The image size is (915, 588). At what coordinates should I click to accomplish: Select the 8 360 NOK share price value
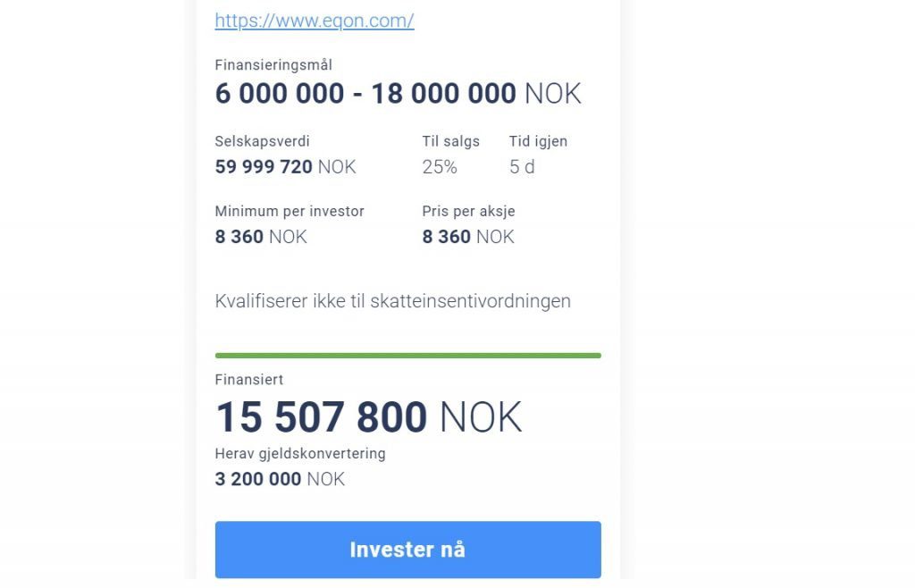point(468,237)
